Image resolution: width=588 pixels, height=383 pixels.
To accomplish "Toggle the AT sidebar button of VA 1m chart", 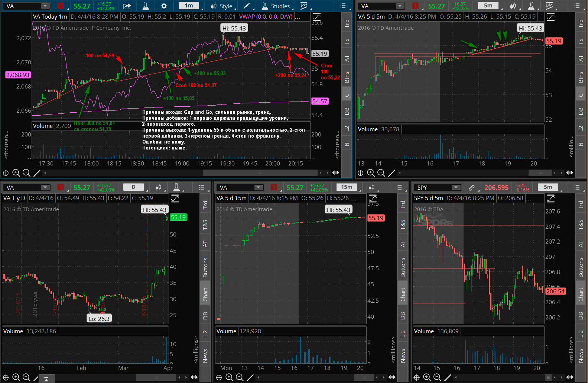I will coord(347,58).
